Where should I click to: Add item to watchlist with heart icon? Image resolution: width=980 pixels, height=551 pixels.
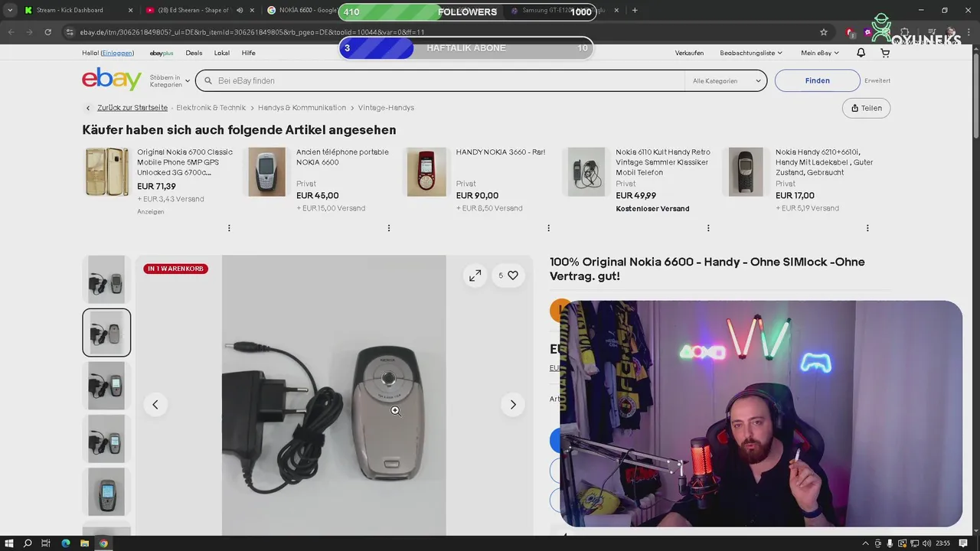pos(509,275)
